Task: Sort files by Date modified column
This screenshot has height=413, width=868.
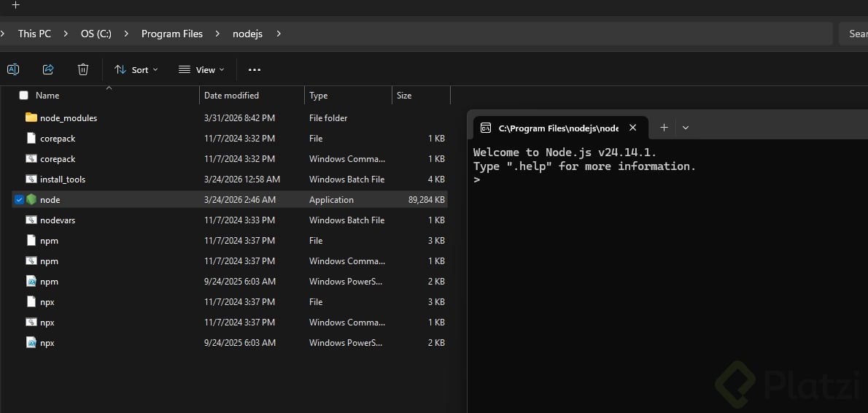Action: [x=231, y=96]
